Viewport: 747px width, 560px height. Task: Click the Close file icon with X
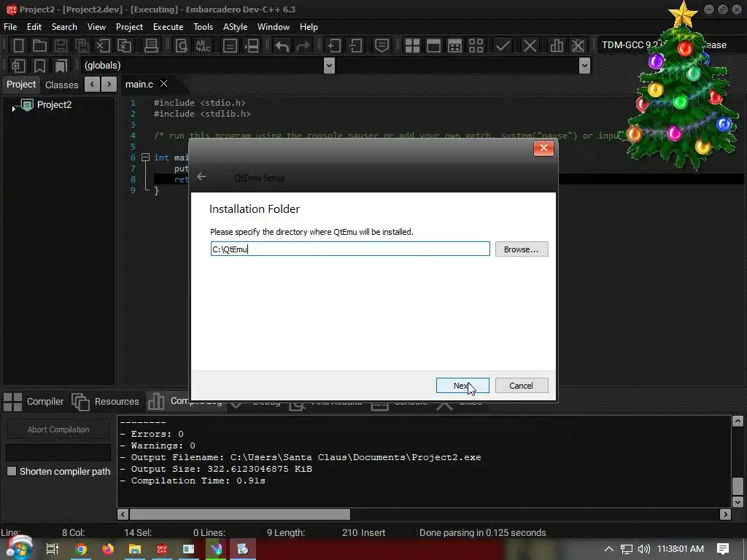103,46
